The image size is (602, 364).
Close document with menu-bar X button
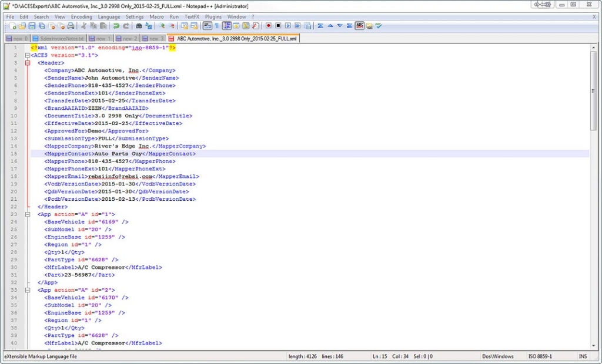pos(594,17)
